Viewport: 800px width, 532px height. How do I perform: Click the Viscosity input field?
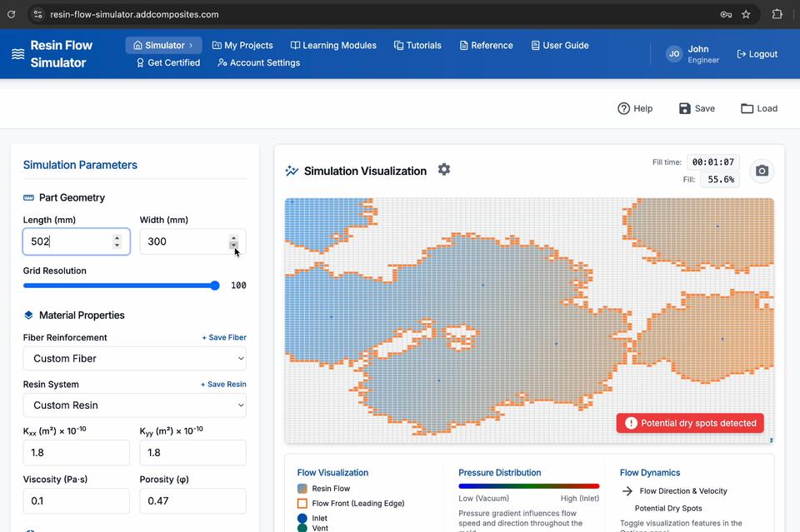(x=76, y=501)
